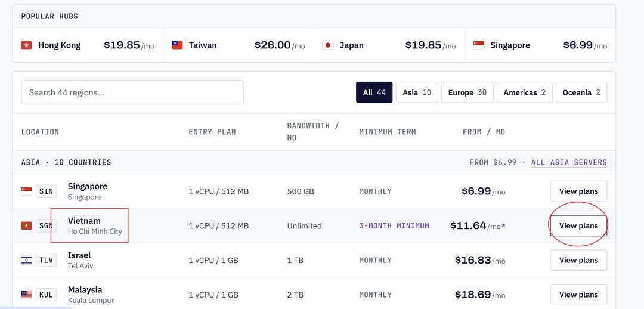
Task: Click the Tel Aviv city label
Action: pyautogui.click(x=80, y=266)
